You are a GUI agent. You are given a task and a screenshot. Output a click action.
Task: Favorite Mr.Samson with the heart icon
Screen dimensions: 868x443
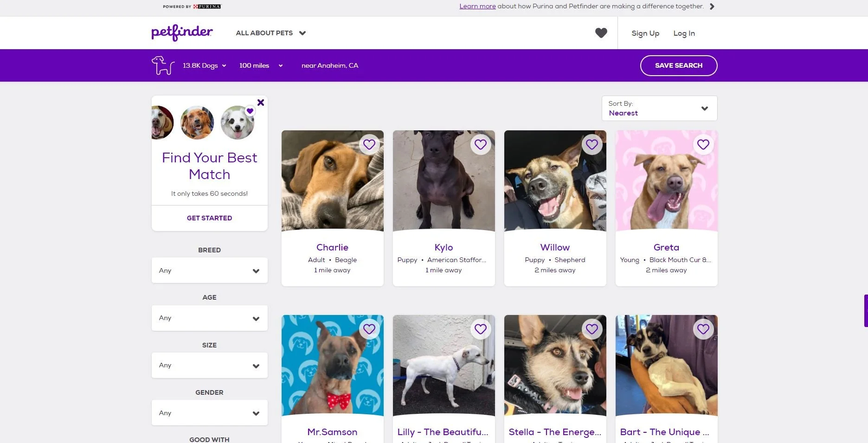(369, 329)
